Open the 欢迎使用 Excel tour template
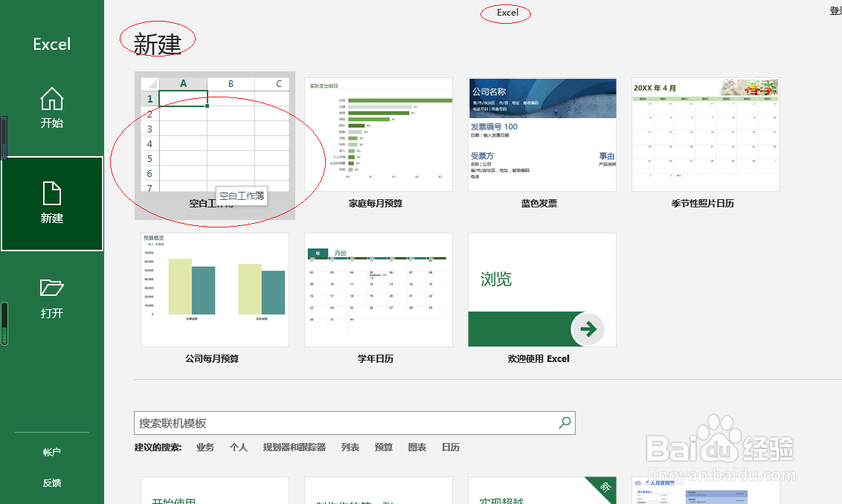The image size is (842, 504). [x=541, y=290]
